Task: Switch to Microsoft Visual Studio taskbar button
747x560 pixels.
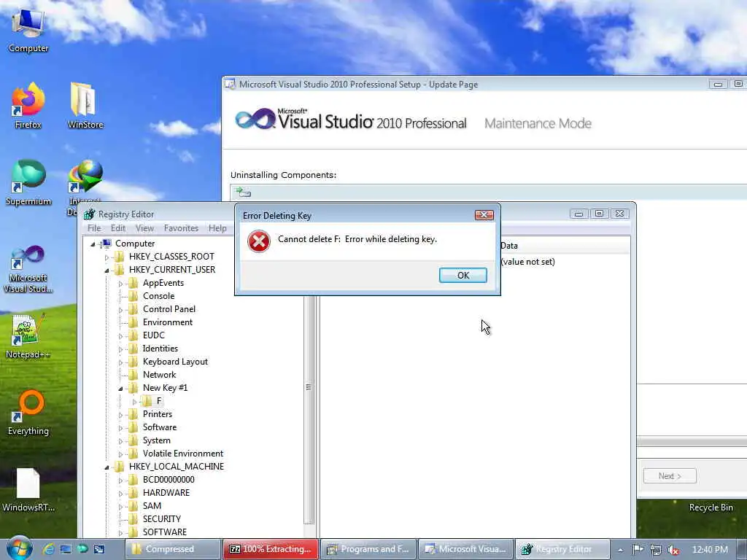Action: [466, 549]
